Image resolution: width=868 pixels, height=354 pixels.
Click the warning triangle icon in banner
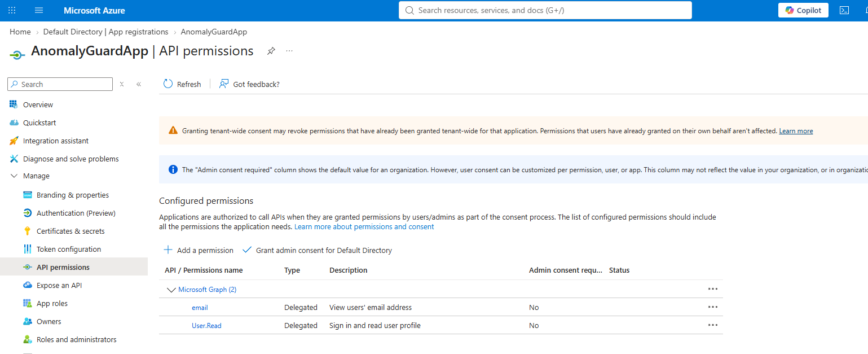[173, 130]
